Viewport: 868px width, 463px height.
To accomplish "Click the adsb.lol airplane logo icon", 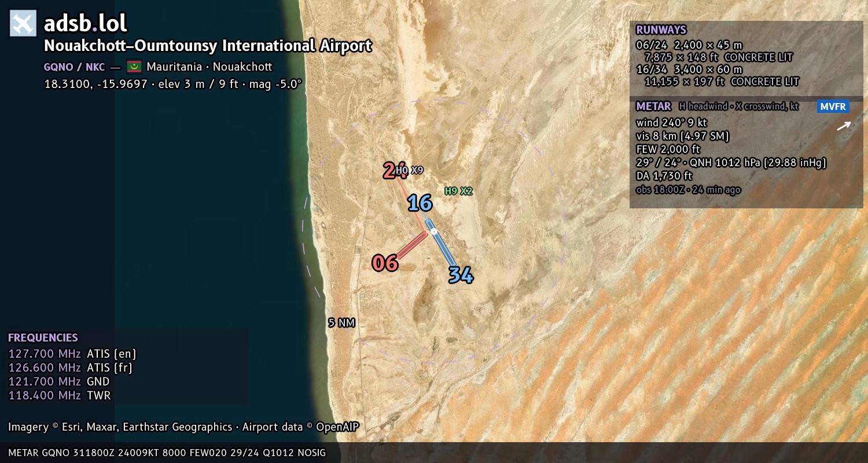I will click(23, 24).
